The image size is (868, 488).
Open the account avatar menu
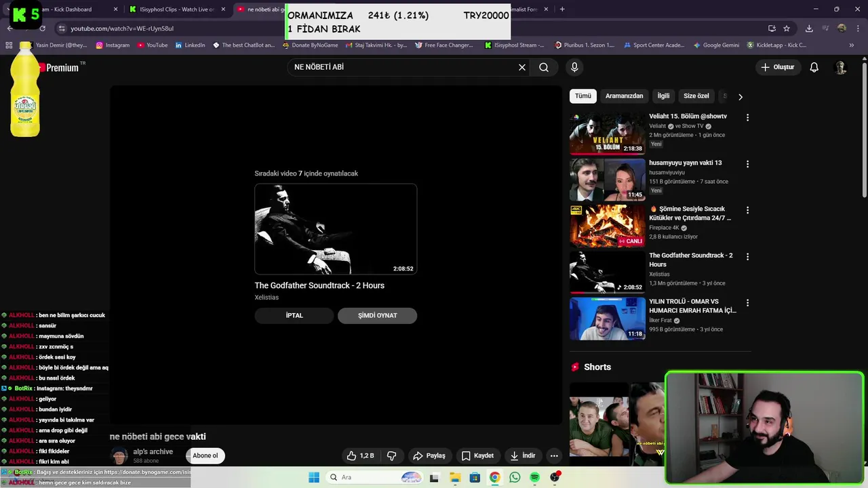[x=840, y=67]
